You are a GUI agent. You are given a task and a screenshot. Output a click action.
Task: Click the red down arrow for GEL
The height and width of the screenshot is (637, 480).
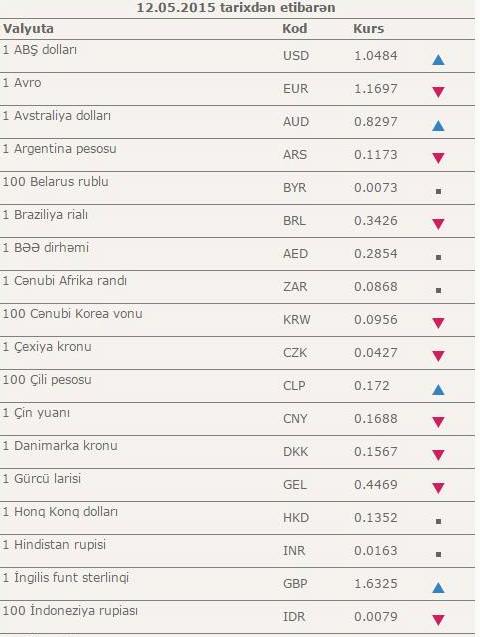point(438,488)
